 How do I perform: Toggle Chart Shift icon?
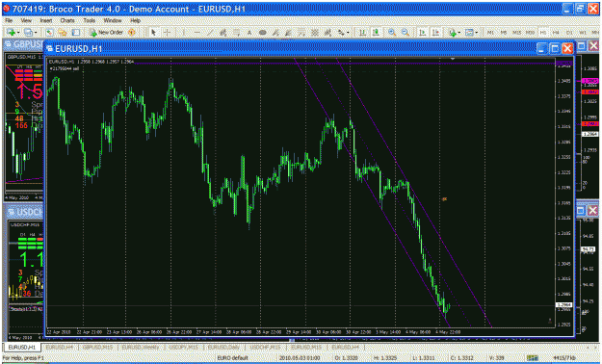click(x=435, y=33)
